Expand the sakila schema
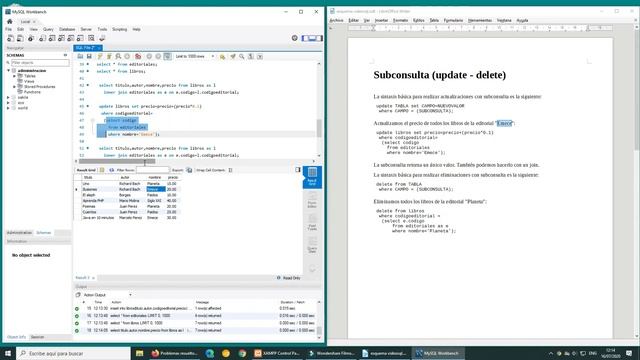This screenshot has width=640, height=360. [x=8, y=98]
